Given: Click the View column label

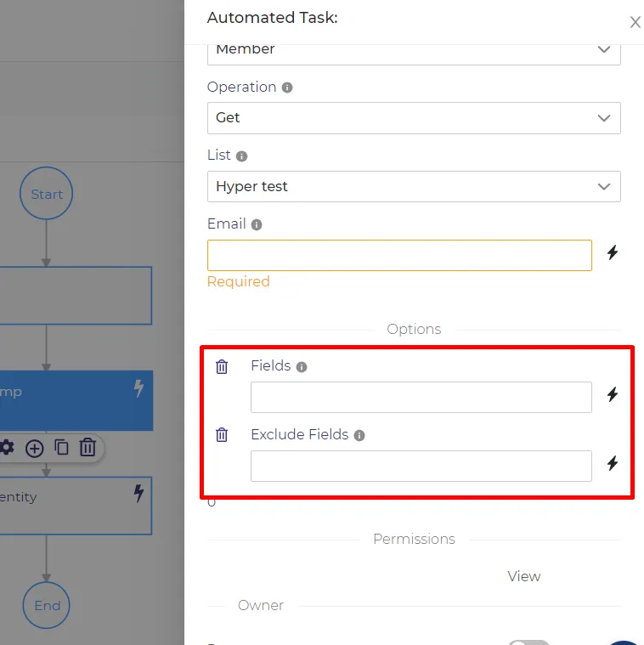Looking at the screenshot, I should (524, 576).
